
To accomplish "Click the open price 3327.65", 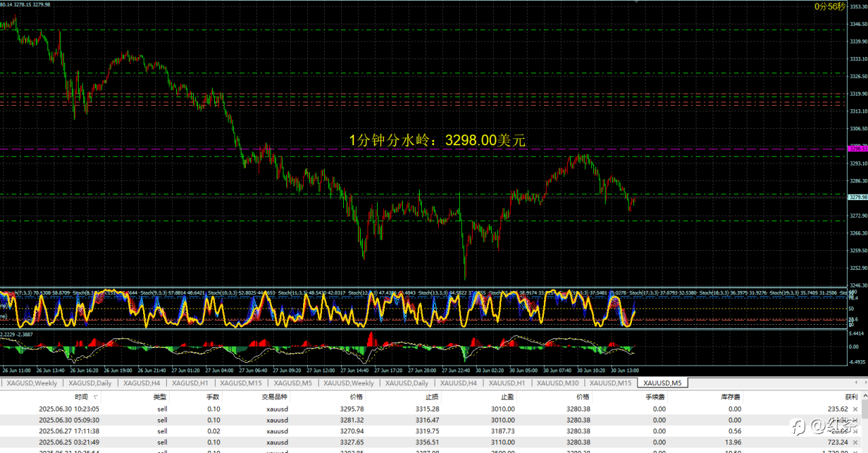I will (353, 441).
